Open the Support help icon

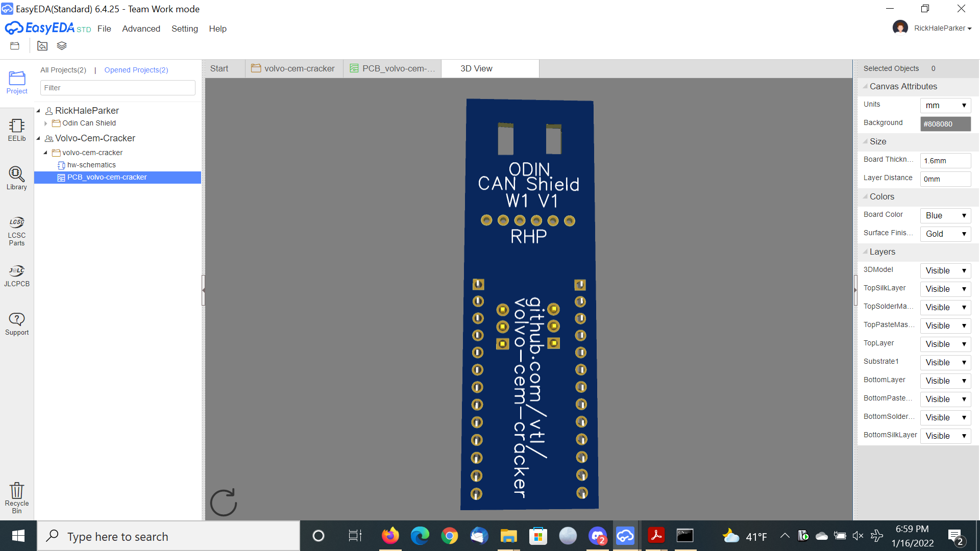[17, 324]
